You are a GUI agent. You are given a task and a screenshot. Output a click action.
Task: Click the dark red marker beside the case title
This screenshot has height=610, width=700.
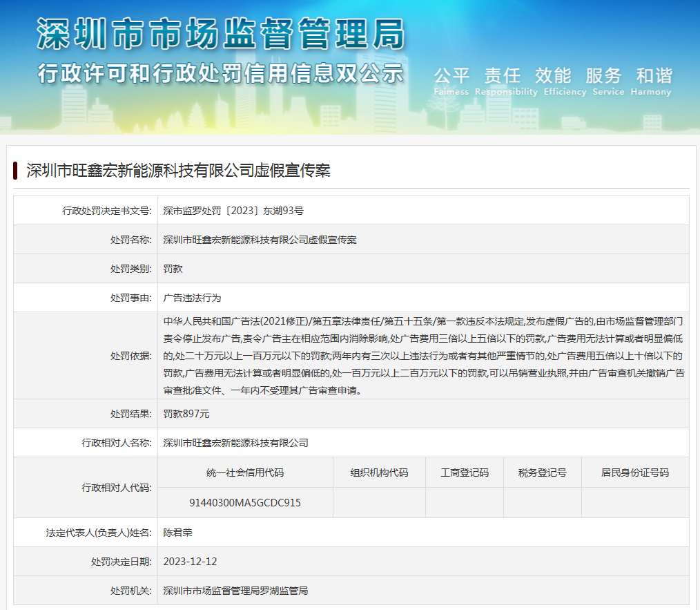pyautogui.click(x=15, y=170)
